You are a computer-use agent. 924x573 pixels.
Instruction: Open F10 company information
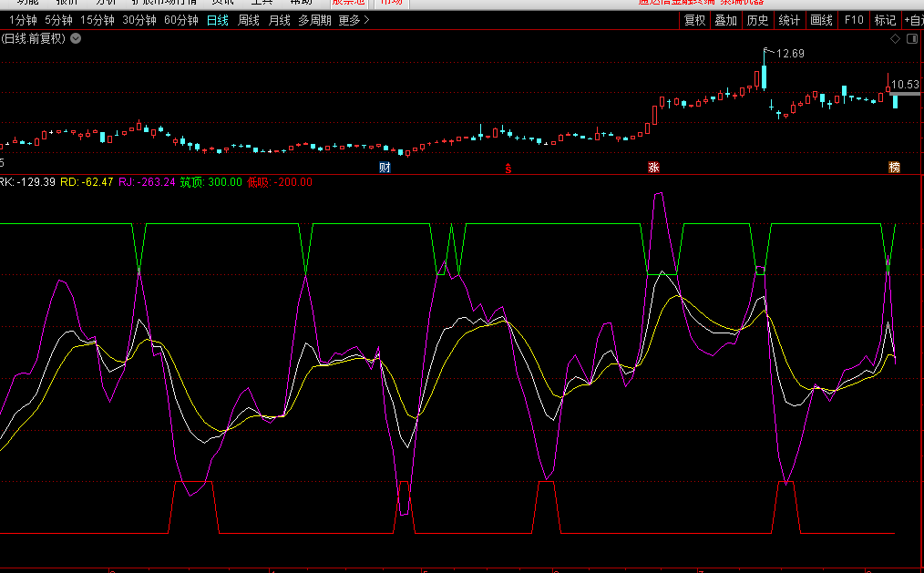(854, 20)
